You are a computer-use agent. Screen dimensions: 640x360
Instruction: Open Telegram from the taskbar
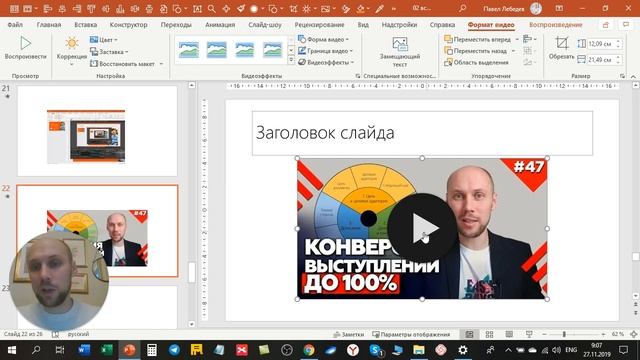click(174, 350)
